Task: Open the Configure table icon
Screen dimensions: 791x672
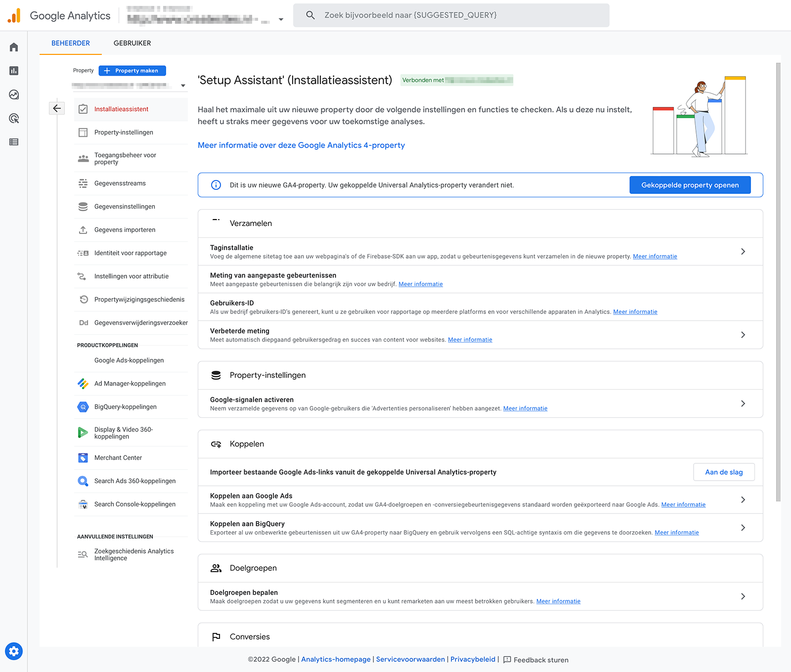Action: point(14,142)
